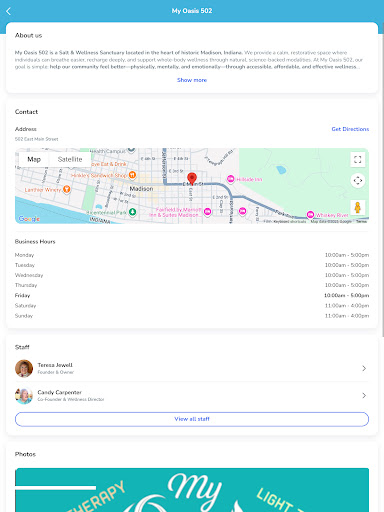
Task: Expand About us with Show more
Action: (192, 80)
